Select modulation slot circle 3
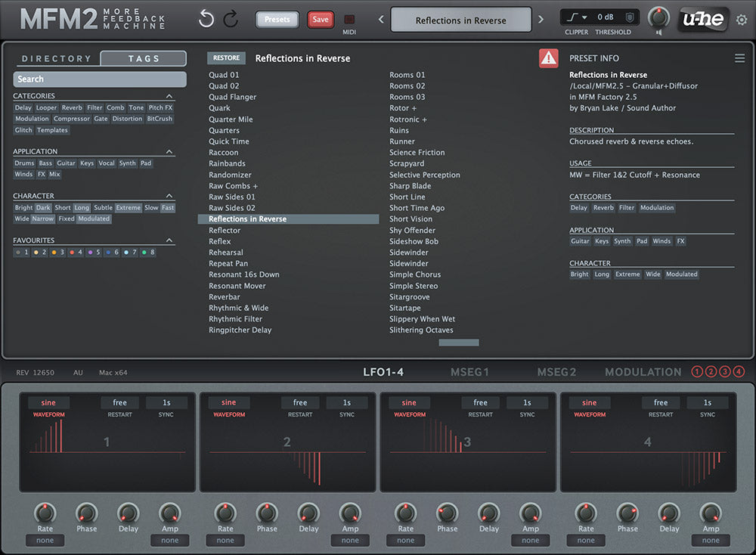 [725, 372]
